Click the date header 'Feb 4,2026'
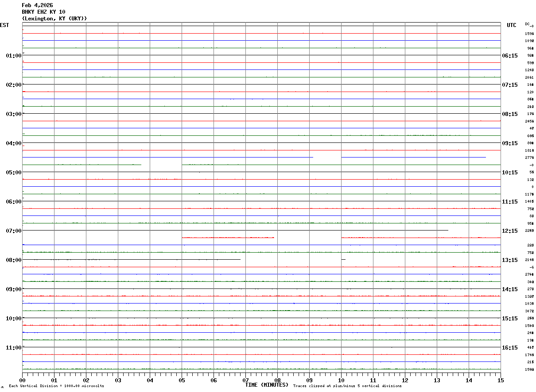Screen dimensions: 536x392 37,5
